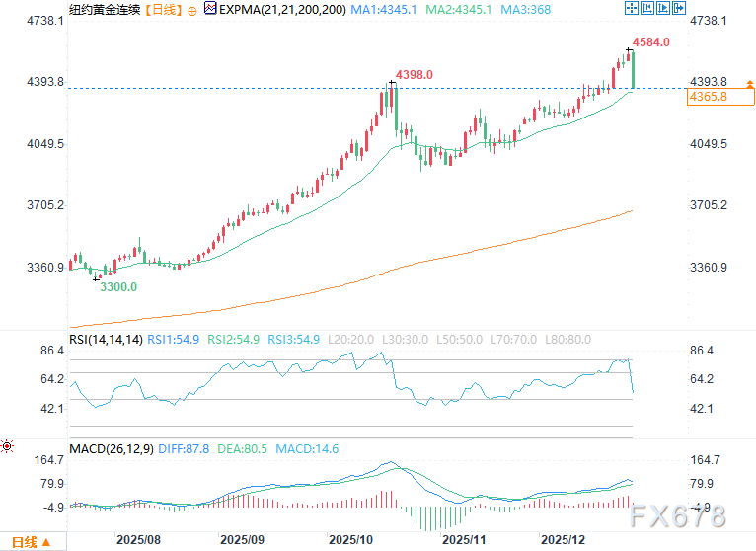Select the 日线 tab at the bottom left
Image resolution: width=756 pixels, height=551 pixels.
click(24, 541)
